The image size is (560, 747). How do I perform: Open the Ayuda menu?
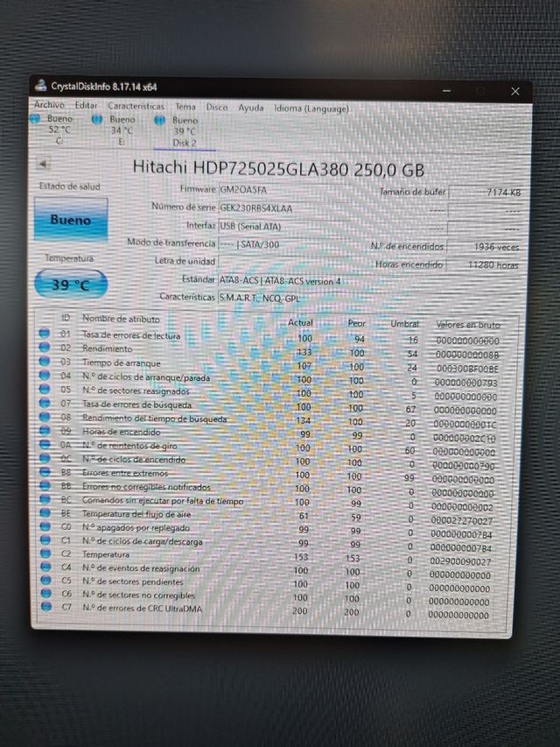tap(251, 108)
